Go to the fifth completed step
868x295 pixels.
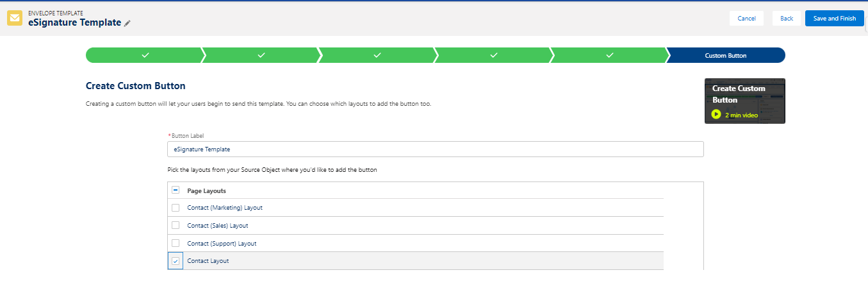coord(609,55)
